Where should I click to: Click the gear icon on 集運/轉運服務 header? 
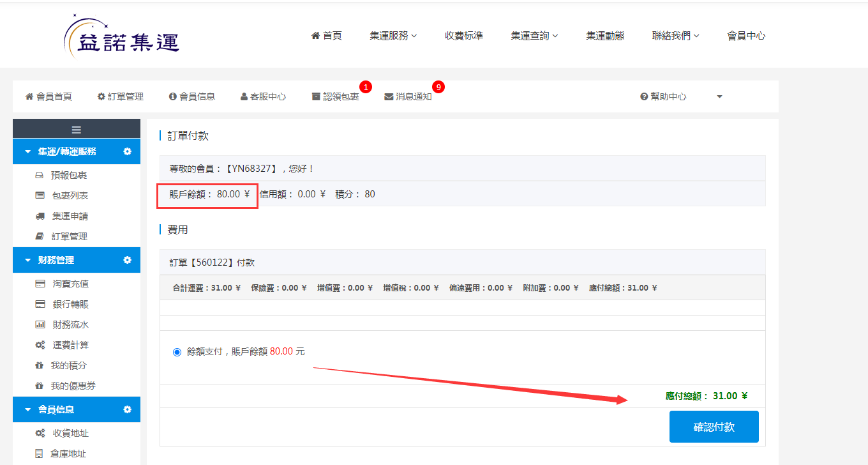tap(127, 151)
